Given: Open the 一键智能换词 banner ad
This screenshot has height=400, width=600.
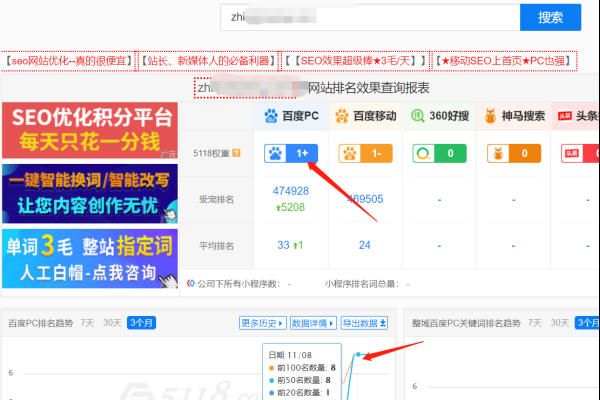Looking at the screenshot, I should (x=90, y=194).
